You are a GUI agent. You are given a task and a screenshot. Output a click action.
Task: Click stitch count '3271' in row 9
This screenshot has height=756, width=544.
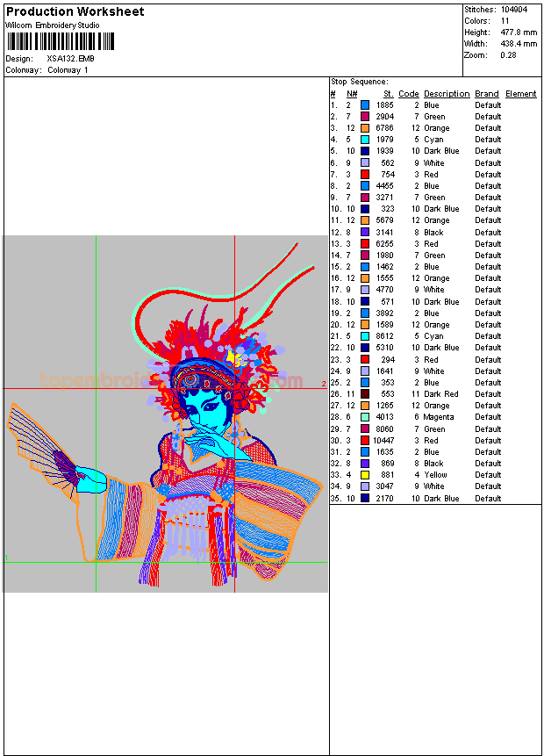coord(385,198)
